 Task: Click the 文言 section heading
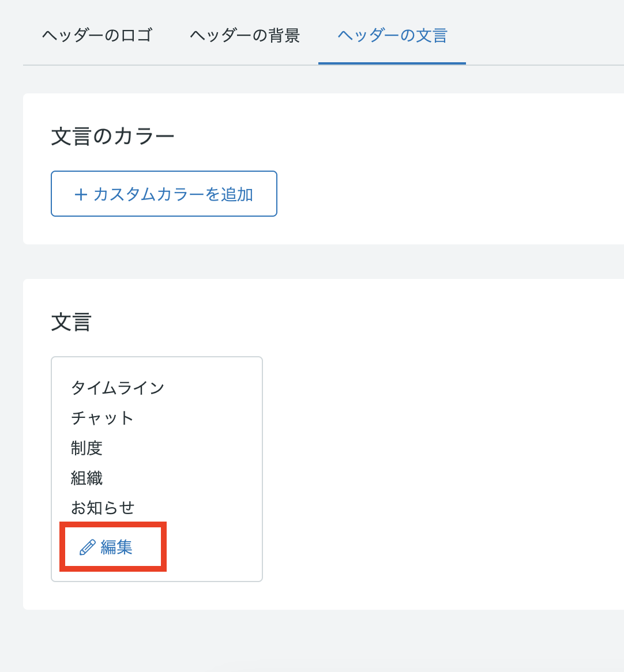(x=71, y=322)
